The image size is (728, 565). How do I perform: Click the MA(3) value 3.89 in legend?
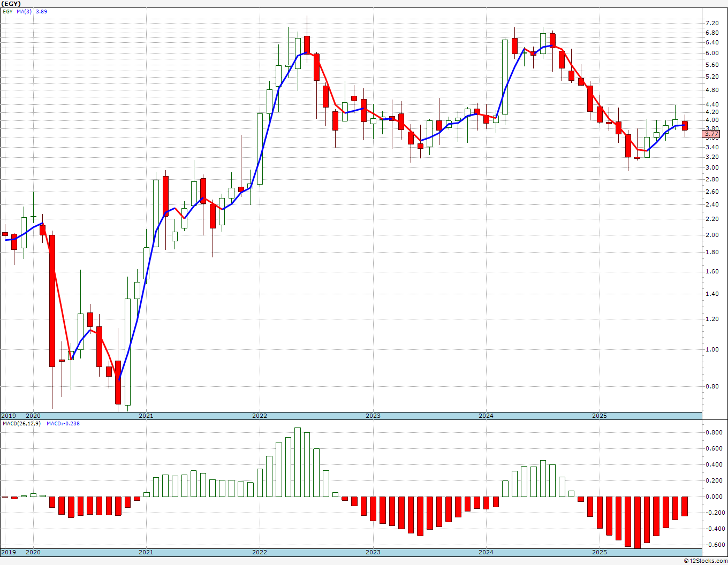click(x=41, y=11)
